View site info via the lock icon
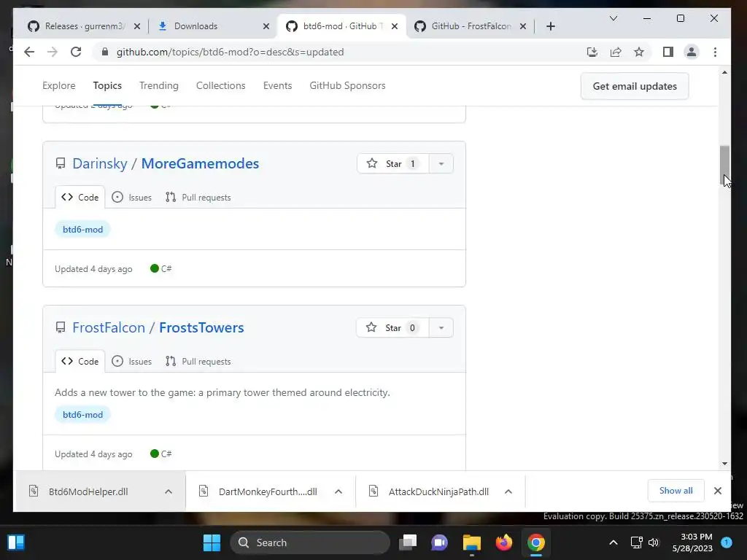747x560 pixels. [x=105, y=52]
